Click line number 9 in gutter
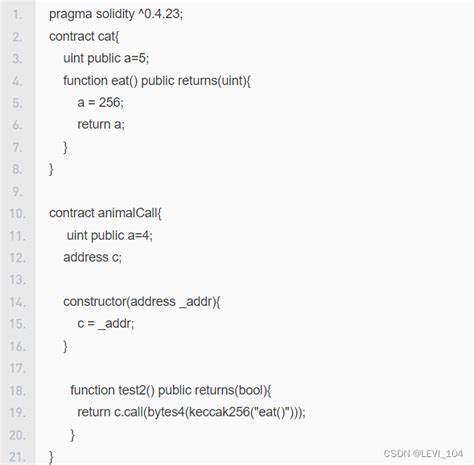This screenshot has width=474, height=465. pos(17,192)
